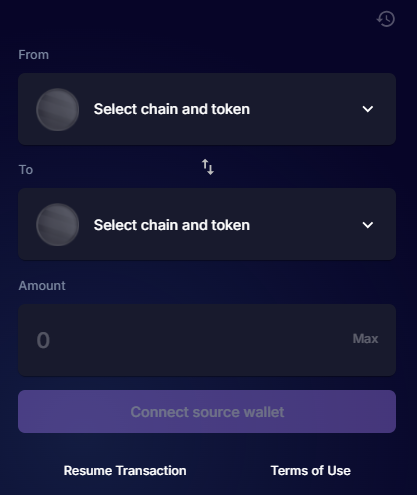The width and height of the screenshot is (417, 495).
Task: Open the Terms of Use link
Action: pos(311,471)
